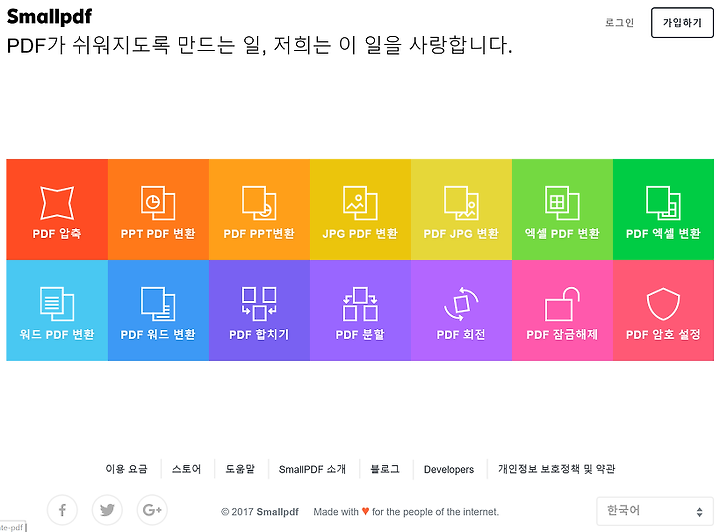Open the PDF PPT변환 tool

(x=259, y=209)
